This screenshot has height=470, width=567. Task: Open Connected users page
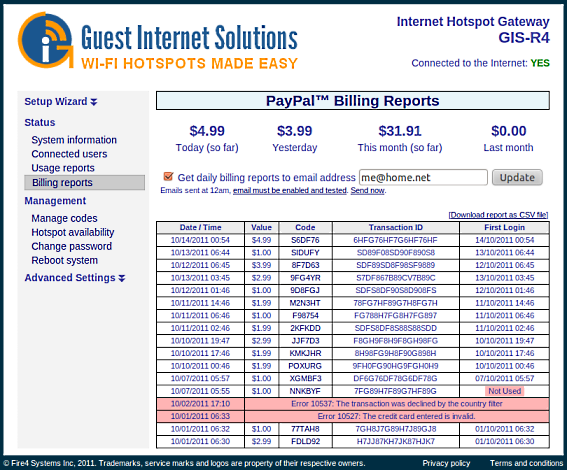[69, 154]
